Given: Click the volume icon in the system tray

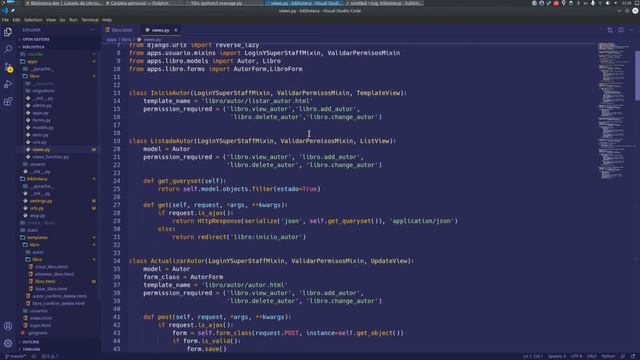Looking at the screenshot, I should (608, 3).
